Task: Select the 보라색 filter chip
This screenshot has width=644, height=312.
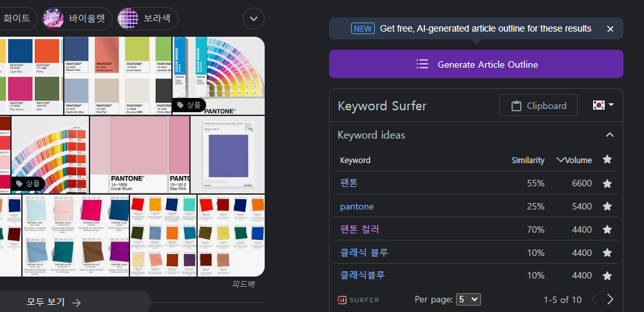Action: [147, 19]
